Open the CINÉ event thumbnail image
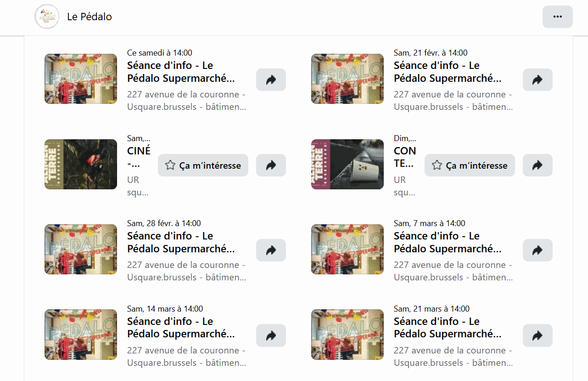Screen dimensions: 588x381 (81, 165)
